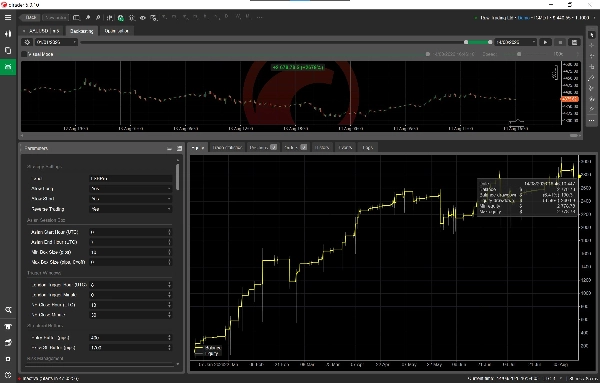Open the Allow Short dropdown
600x383 pixels.
[x=130, y=199]
